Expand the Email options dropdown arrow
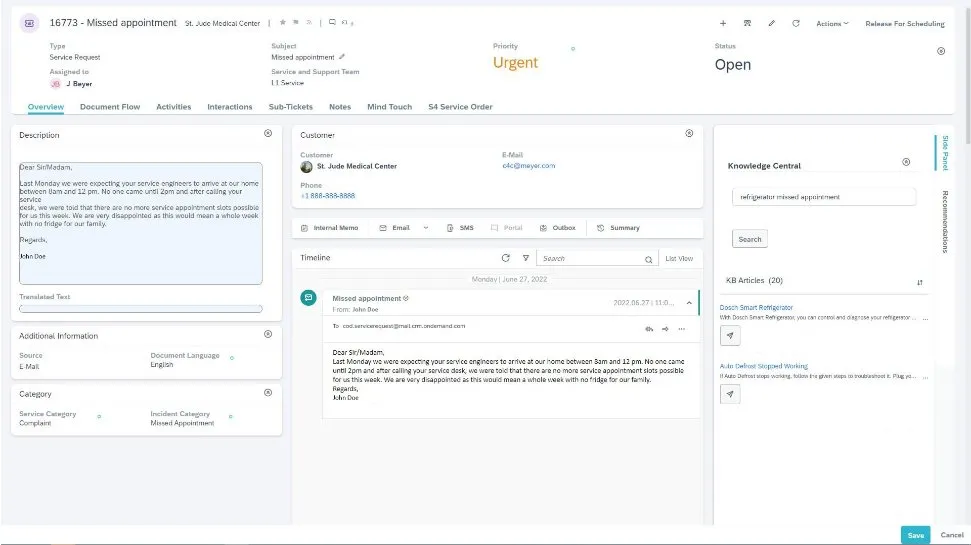The height and width of the screenshot is (545, 971). point(427,228)
